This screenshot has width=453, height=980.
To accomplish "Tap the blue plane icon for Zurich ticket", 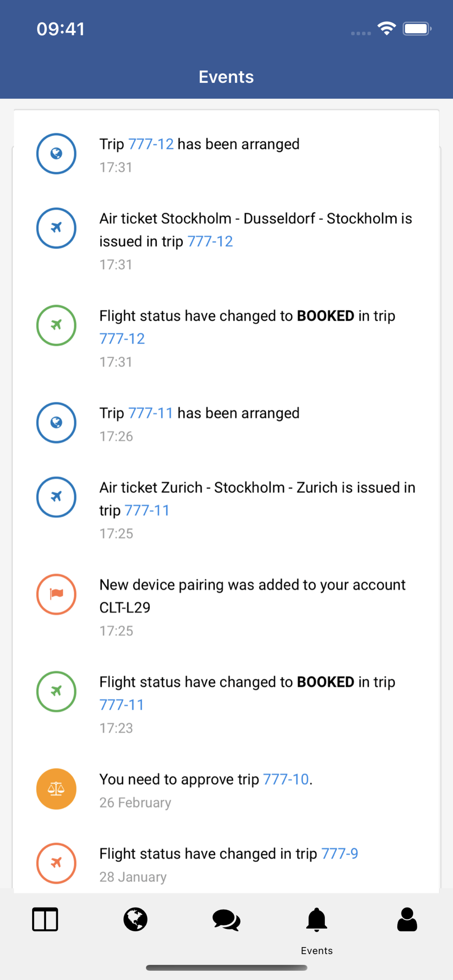I will tap(56, 497).
